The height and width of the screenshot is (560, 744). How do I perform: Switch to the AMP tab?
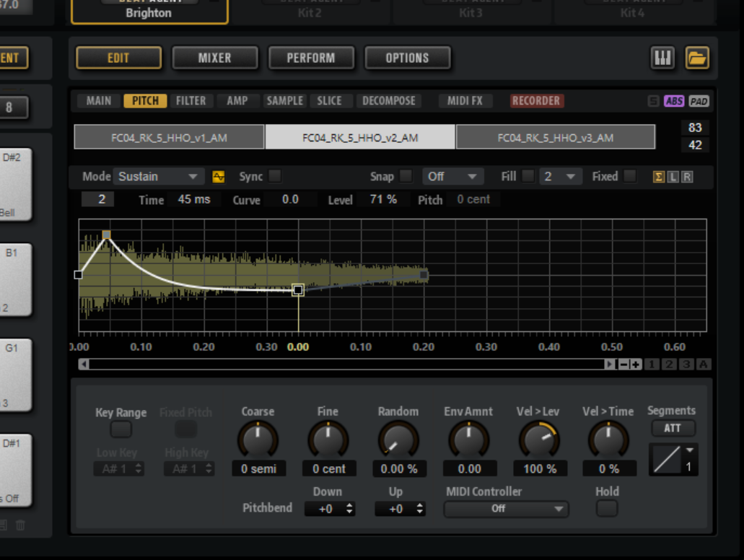coord(237,100)
